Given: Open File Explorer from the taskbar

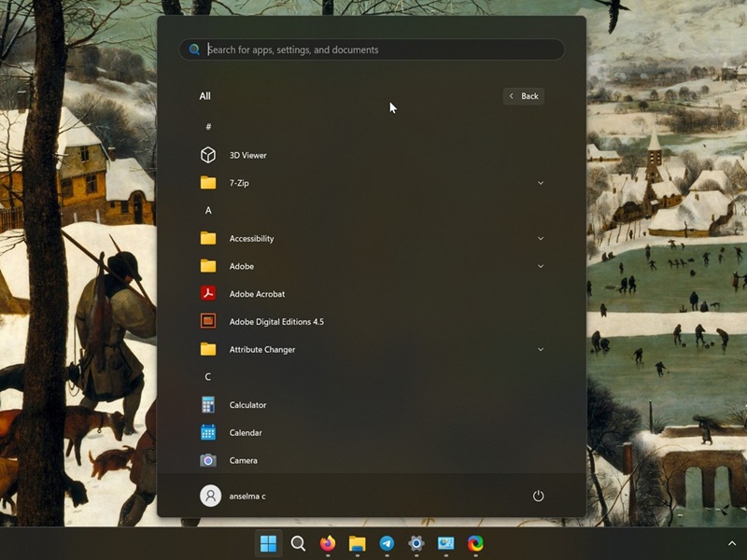Looking at the screenshot, I should point(358,543).
